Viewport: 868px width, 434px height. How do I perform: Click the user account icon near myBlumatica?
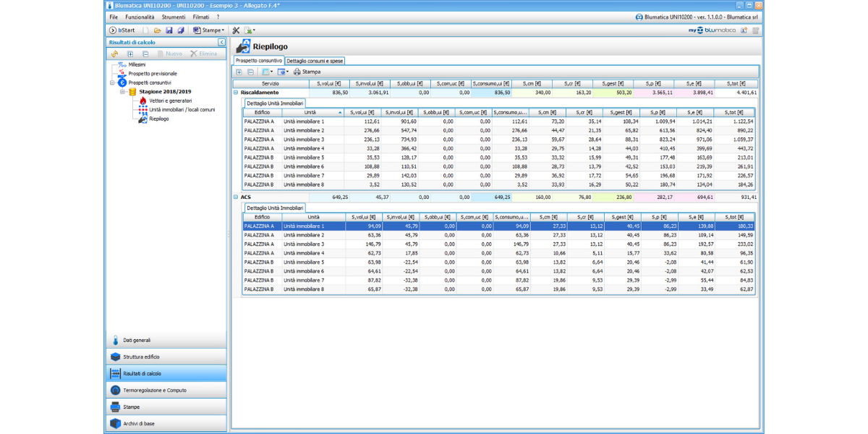[744, 30]
